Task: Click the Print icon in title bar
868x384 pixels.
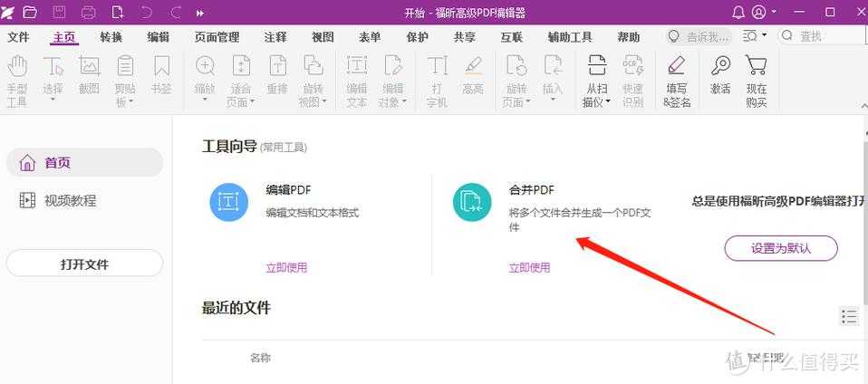Action: coord(88,12)
